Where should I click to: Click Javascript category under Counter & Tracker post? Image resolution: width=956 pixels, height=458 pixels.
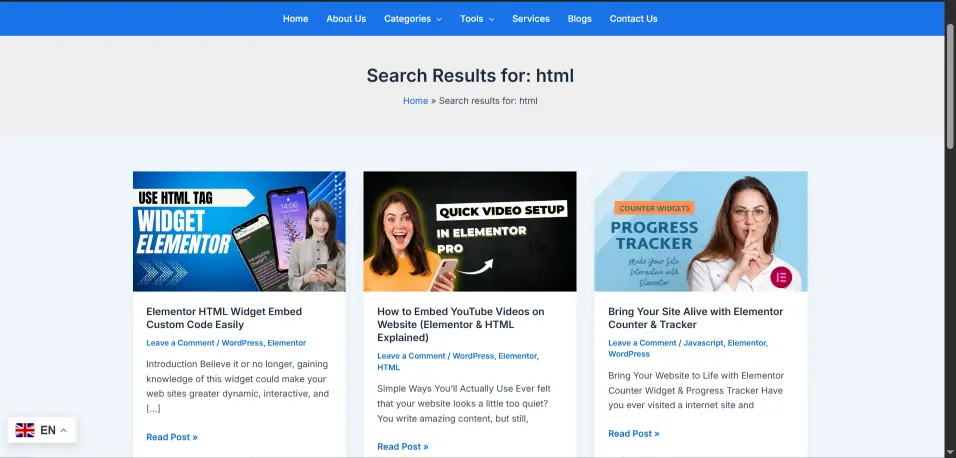tap(703, 343)
